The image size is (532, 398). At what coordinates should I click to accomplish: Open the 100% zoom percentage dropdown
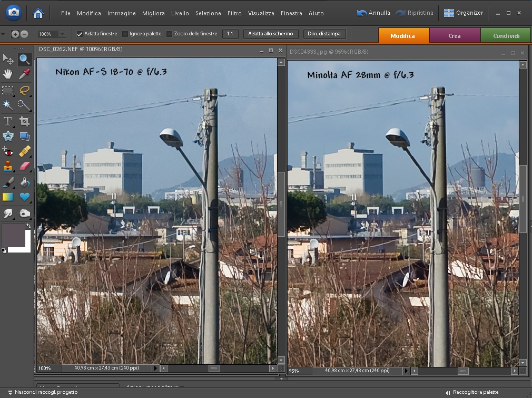pos(62,34)
